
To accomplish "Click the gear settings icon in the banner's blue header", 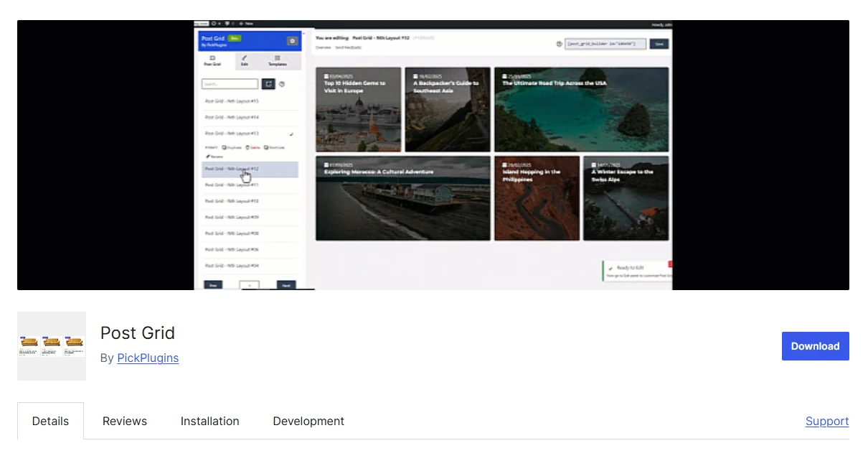I will pos(292,41).
